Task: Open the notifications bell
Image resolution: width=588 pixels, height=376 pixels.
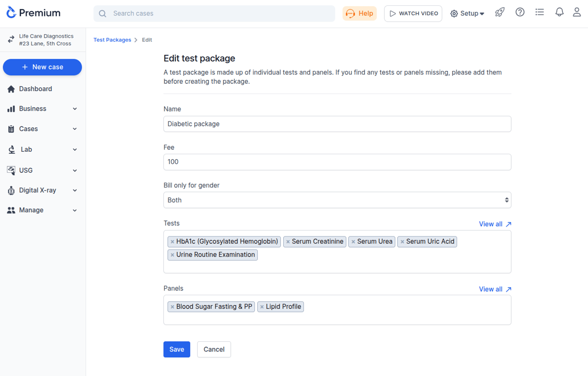Action: (559, 13)
